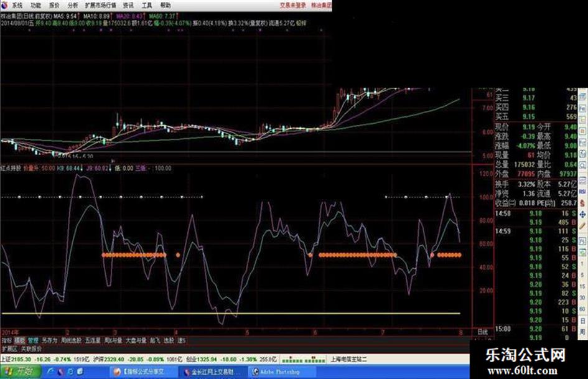The width and height of the screenshot is (588, 379).
Task: Click the 买五 9.15 bid row
Action: (x=536, y=117)
